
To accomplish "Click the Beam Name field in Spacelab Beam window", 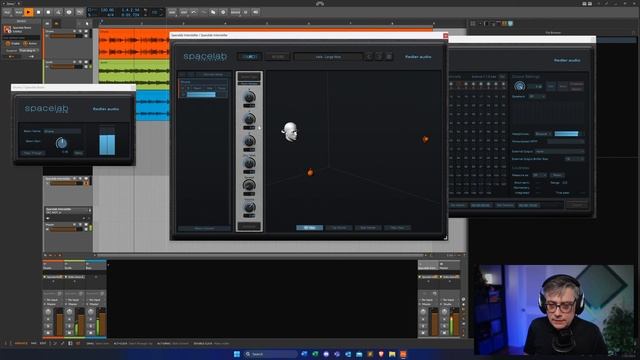I will coord(62,131).
